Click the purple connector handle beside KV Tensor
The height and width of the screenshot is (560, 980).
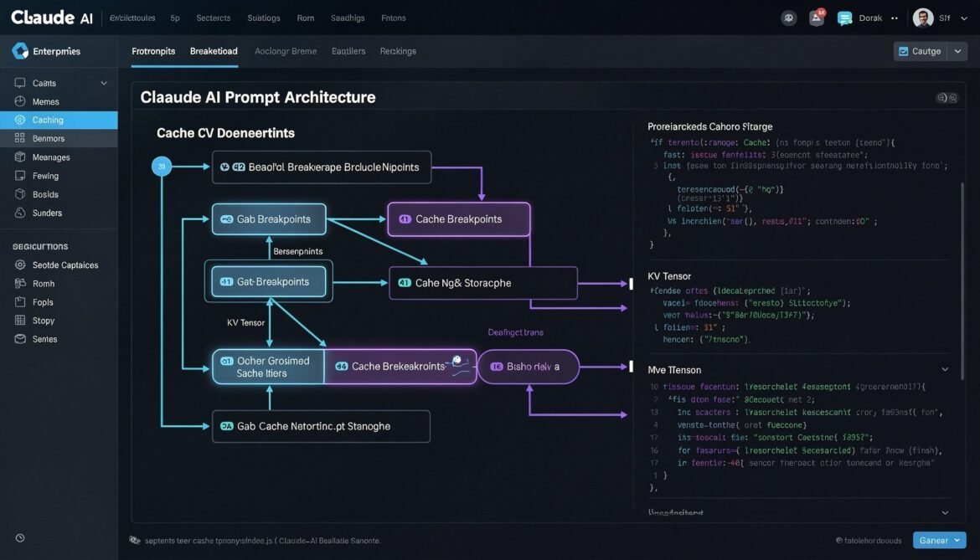click(x=632, y=283)
